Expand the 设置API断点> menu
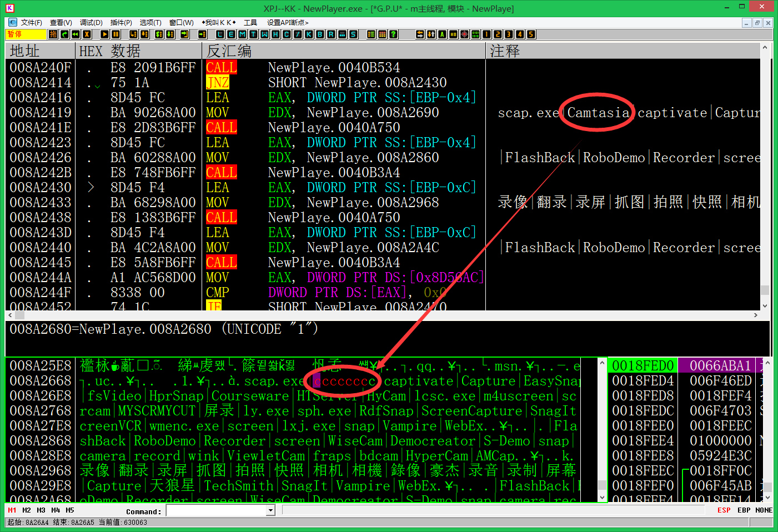 coord(288,23)
